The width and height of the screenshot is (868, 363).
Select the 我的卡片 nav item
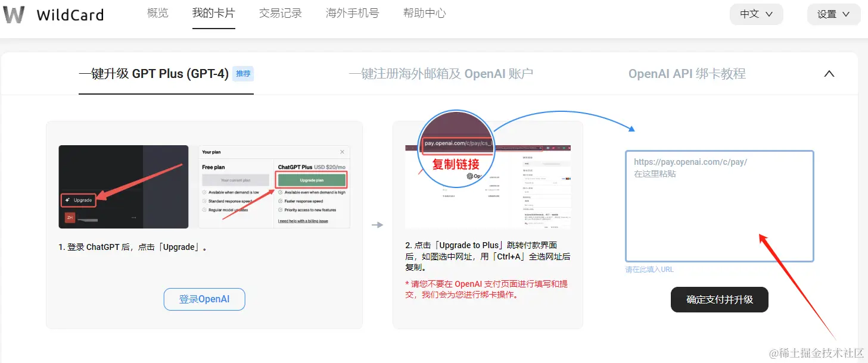tap(213, 13)
